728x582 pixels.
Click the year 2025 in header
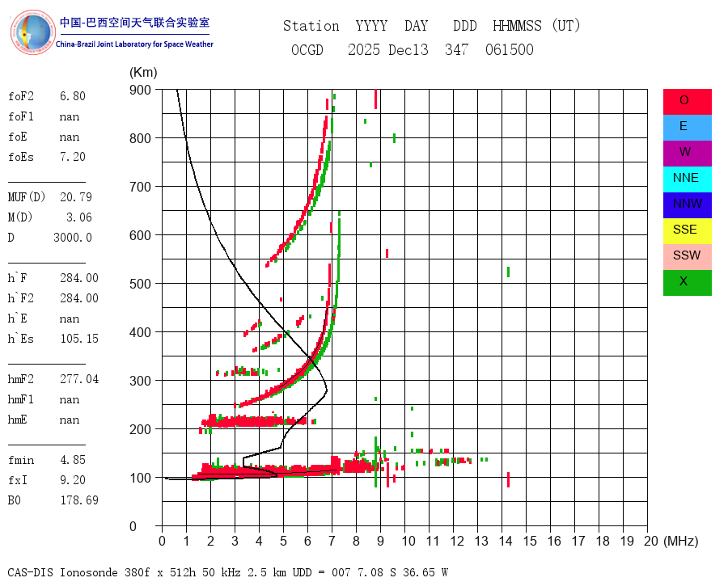tap(363, 49)
